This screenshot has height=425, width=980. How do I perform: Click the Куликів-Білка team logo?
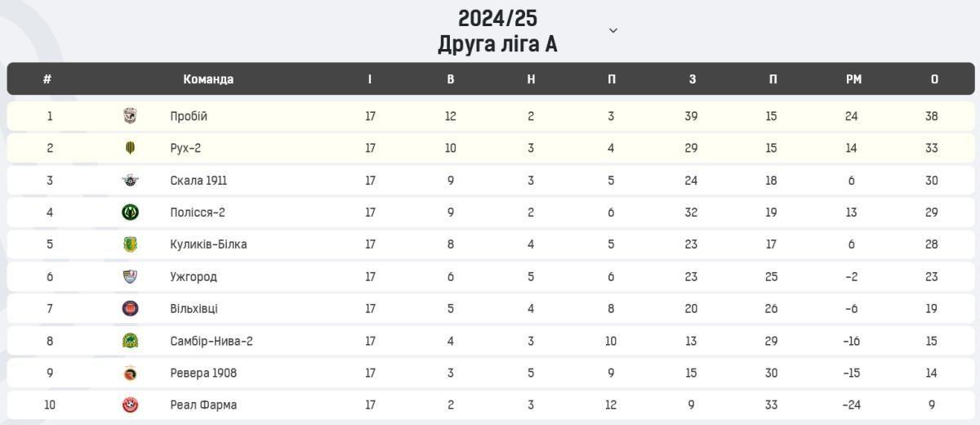pos(130,244)
